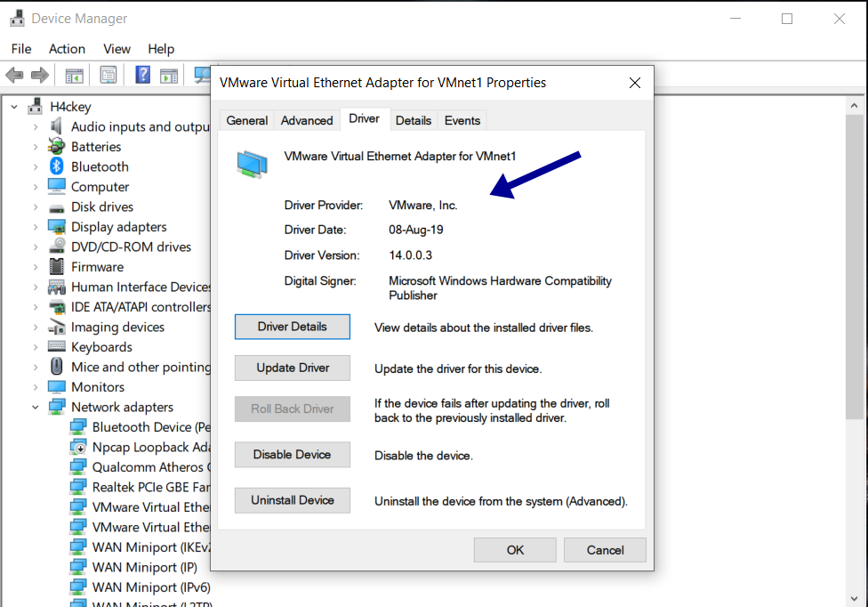
Task: Click the Back navigation arrow in the toolbar
Action: point(14,75)
